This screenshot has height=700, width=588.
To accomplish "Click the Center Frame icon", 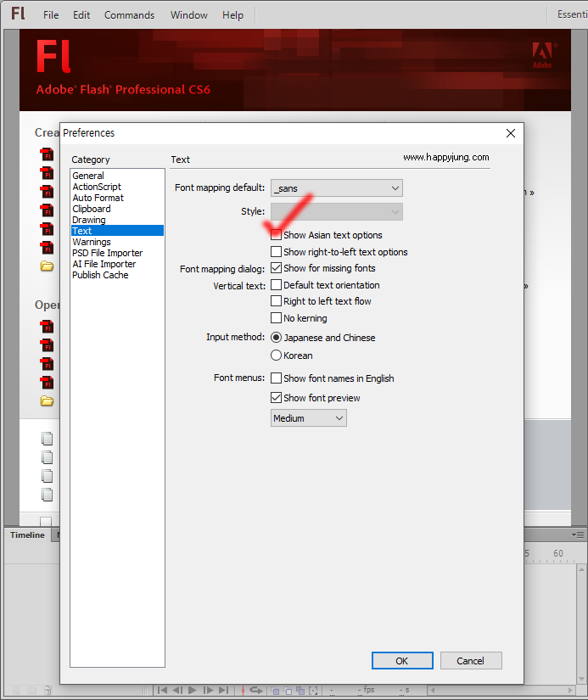I will pyautogui.click(x=243, y=690).
